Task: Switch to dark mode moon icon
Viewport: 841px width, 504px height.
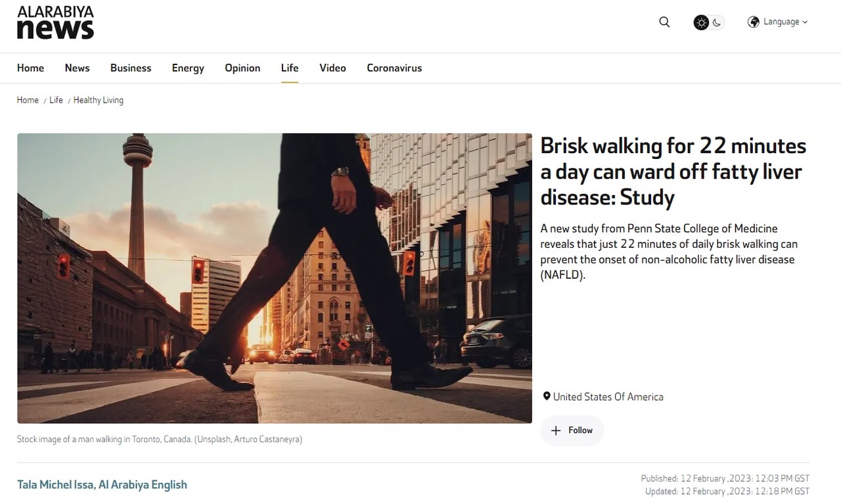Action: [717, 23]
